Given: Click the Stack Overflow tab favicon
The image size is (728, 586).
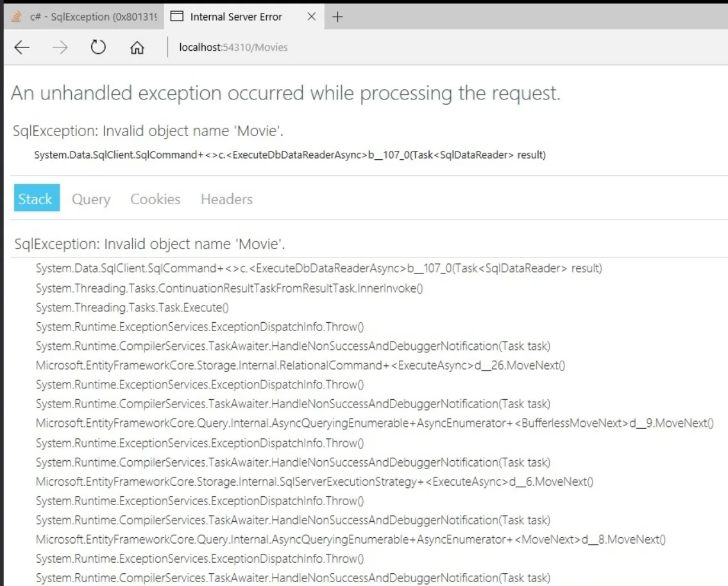Looking at the screenshot, I should pyautogui.click(x=17, y=17).
